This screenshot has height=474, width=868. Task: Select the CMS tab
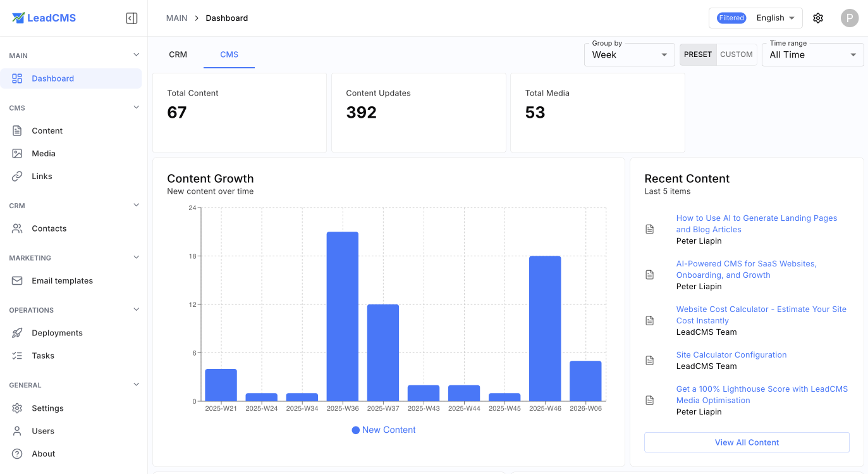tap(229, 54)
